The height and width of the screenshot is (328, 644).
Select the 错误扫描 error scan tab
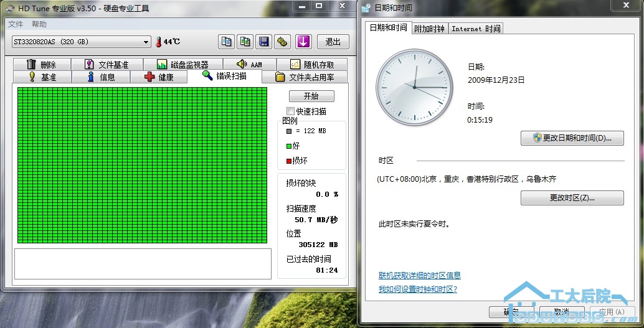[224, 76]
